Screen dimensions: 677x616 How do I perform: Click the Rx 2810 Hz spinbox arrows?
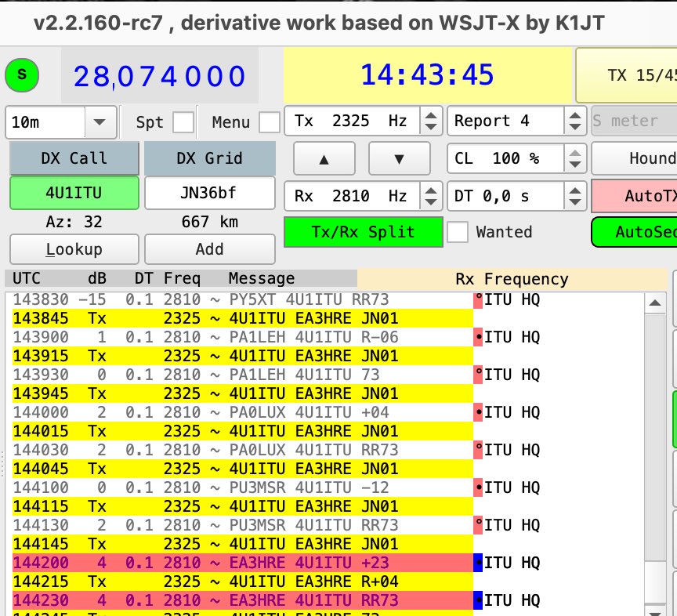point(429,196)
